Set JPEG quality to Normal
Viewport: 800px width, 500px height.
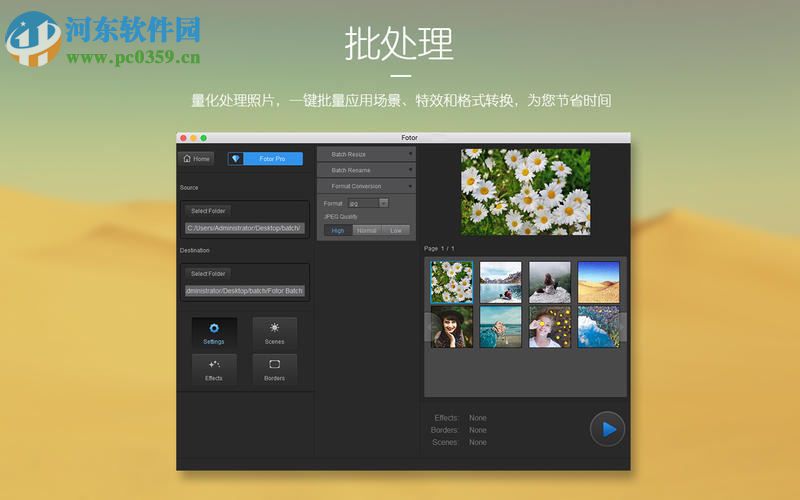(367, 231)
